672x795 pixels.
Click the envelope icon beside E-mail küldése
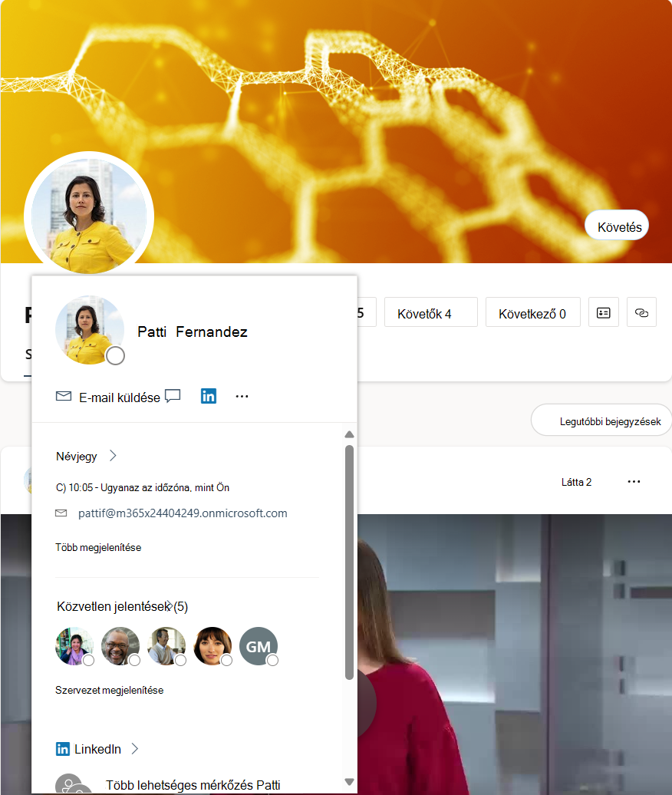pos(64,396)
